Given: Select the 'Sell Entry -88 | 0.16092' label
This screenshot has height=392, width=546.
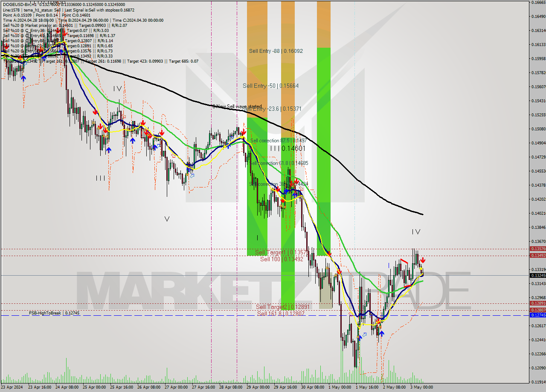Looking at the screenshot, I should [x=276, y=51].
